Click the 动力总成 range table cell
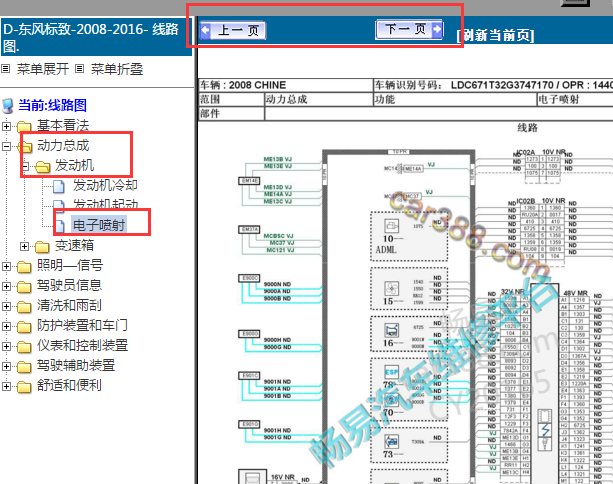 pos(319,99)
